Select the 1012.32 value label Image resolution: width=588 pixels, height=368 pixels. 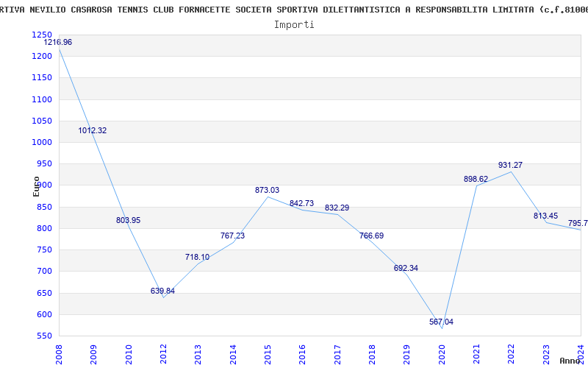tap(93, 131)
